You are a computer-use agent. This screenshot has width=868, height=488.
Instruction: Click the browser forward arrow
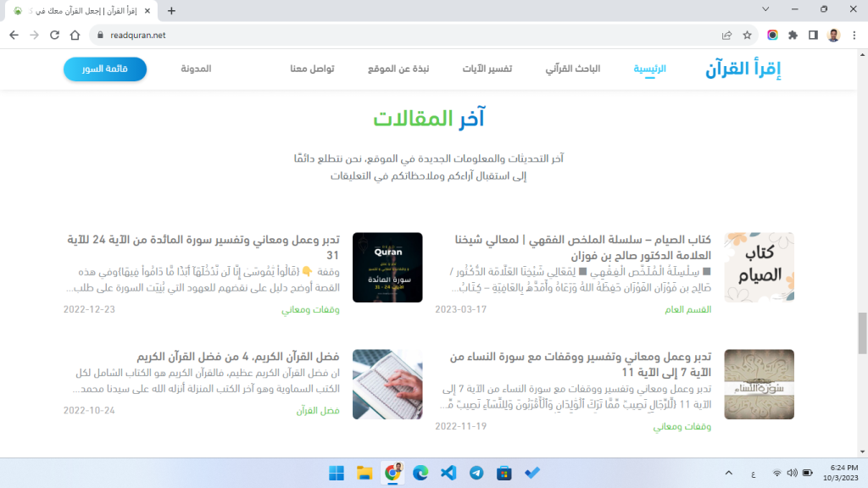34,35
